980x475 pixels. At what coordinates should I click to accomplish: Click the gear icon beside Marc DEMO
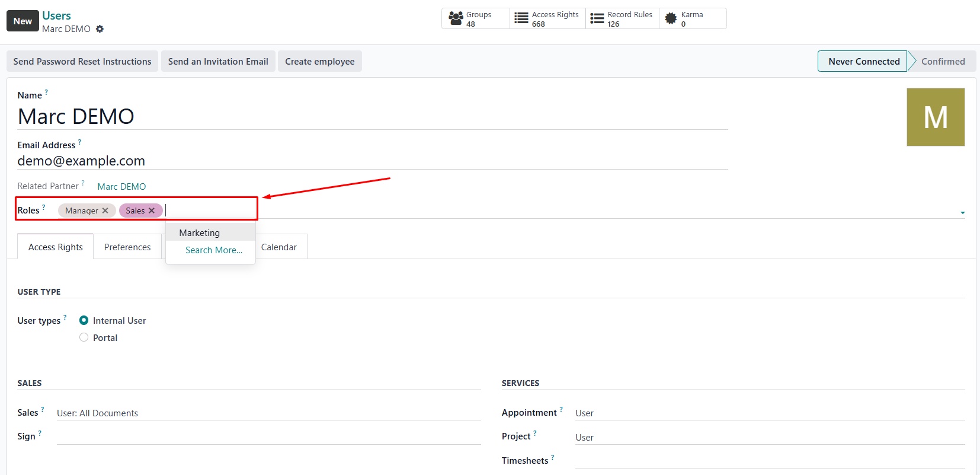point(100,29)
